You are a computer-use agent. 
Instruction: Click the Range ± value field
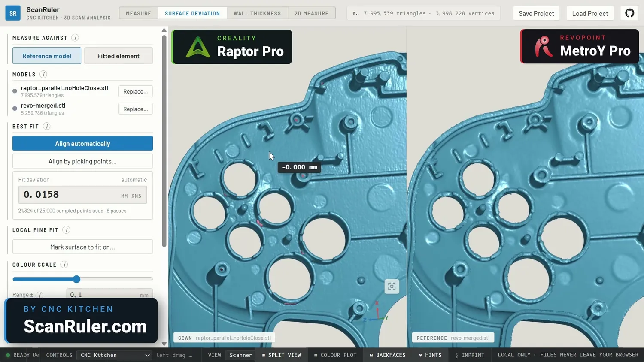click(x=109, y=294)
